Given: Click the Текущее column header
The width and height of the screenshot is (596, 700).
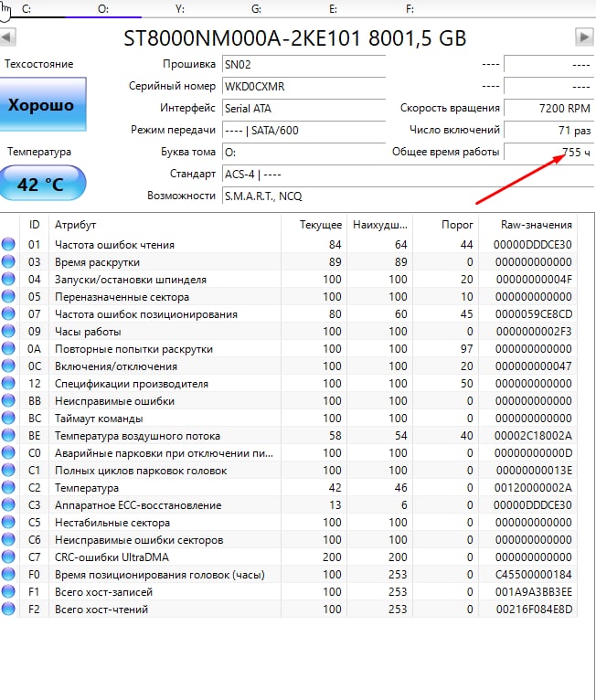Looking at the screenshot, I should [x=314, y=225].
